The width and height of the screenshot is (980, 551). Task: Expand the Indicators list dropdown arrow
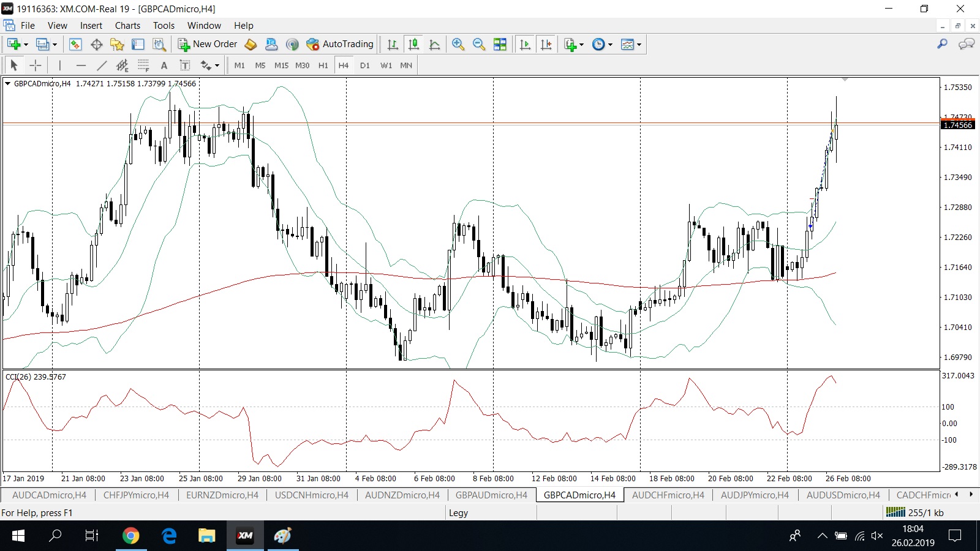point(581,45)
